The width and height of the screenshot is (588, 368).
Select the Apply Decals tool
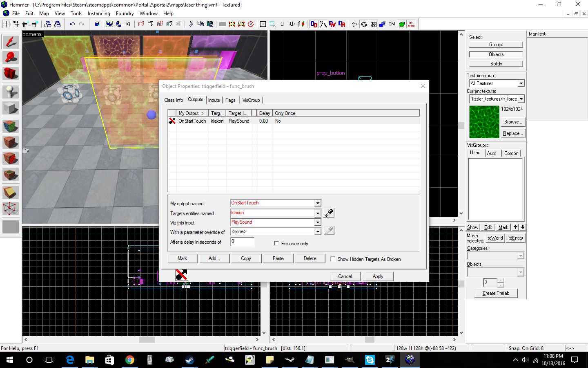pos(11,158)
